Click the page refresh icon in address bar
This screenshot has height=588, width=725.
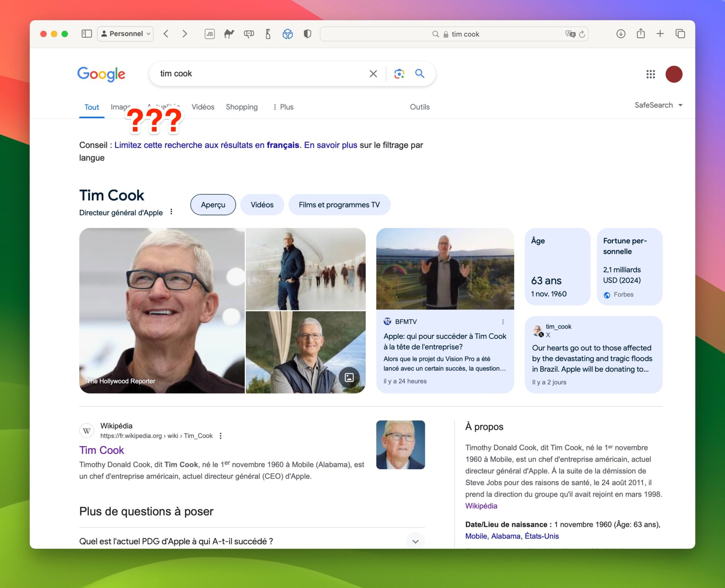coord(582,34)
